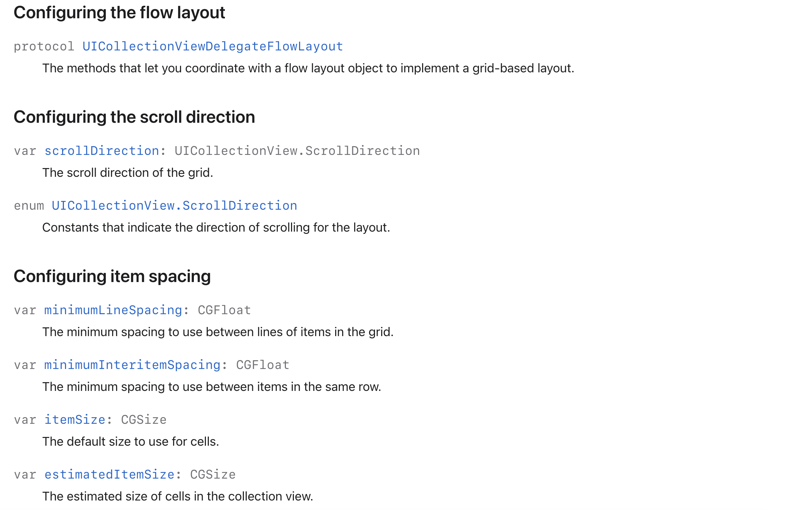812x510 pixels.
Task: Click the 'items in the same row' description
Action: pos(212,387)
